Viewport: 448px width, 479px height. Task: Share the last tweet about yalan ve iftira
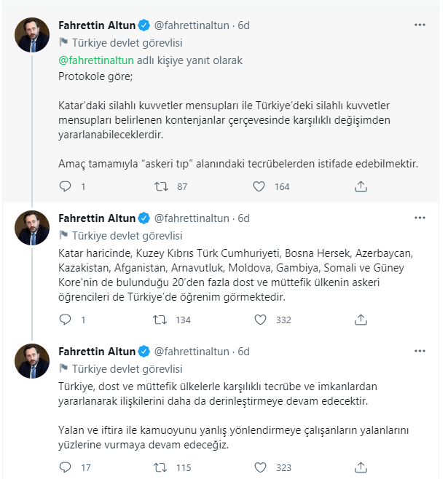click(361, 467)
